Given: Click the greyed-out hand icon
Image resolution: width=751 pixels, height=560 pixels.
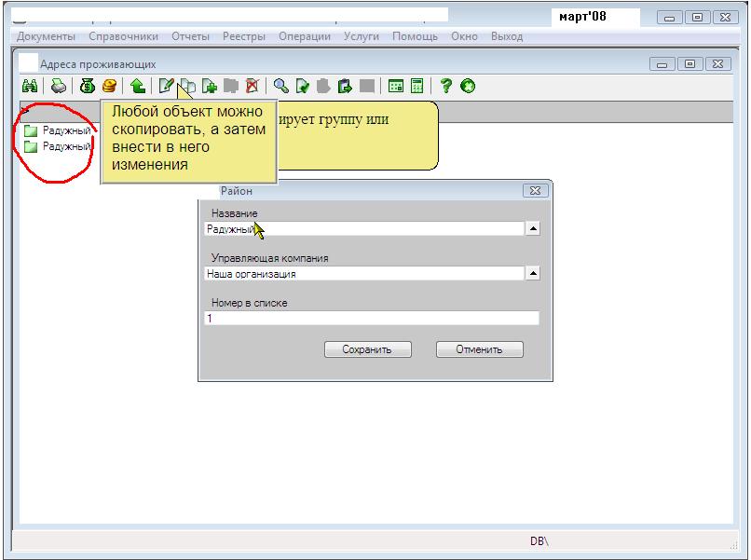Looking at the screenshot, I should [x=323, y=87].
